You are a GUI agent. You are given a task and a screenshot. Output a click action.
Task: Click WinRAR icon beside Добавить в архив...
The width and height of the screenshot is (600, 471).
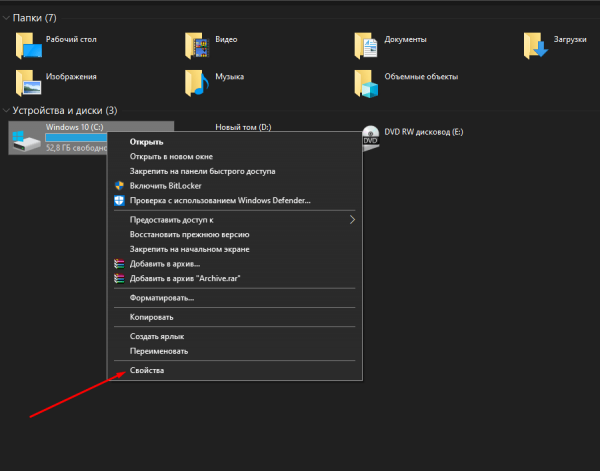119,264
